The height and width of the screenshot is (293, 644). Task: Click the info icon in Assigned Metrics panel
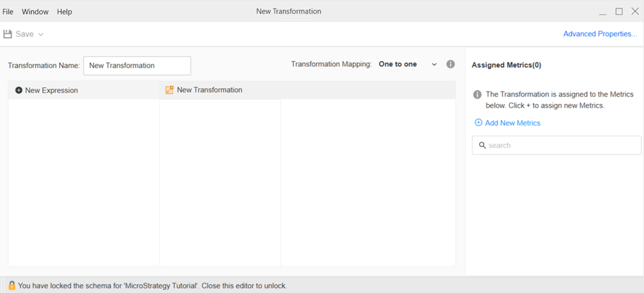[478, 94]
